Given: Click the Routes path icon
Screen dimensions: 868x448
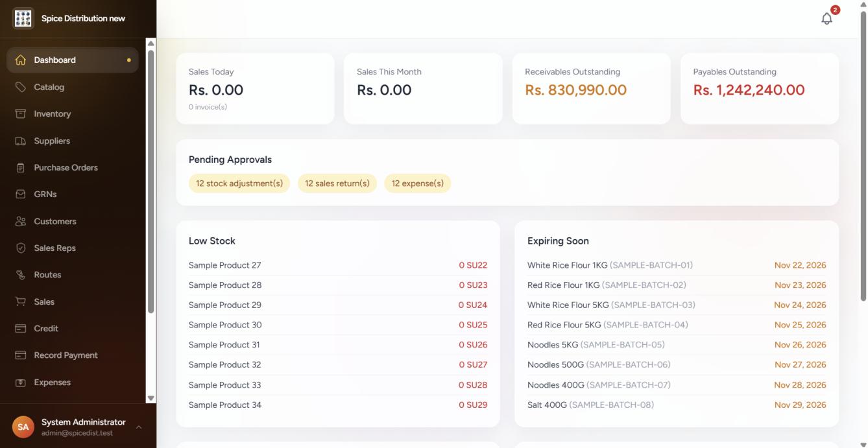Looking at the screenshot, I should tap(20, 275).
